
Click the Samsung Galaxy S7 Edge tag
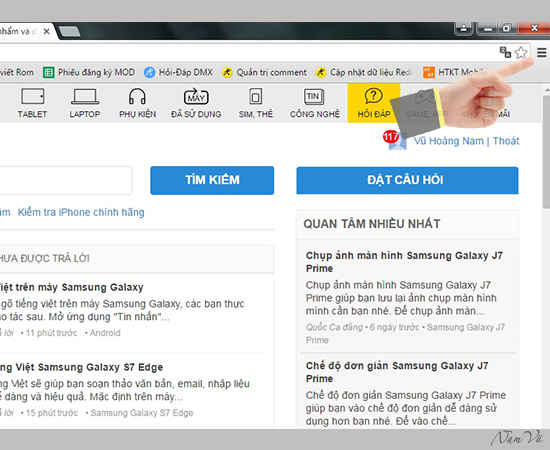(x=142, y=413)
